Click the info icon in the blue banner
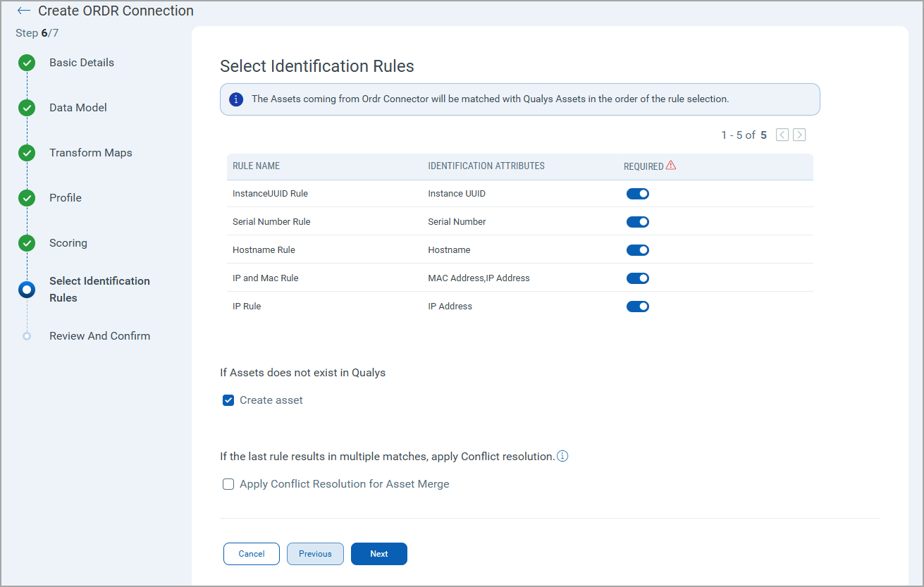The height and width of the screenshot is (587, 924). (236, 99)
